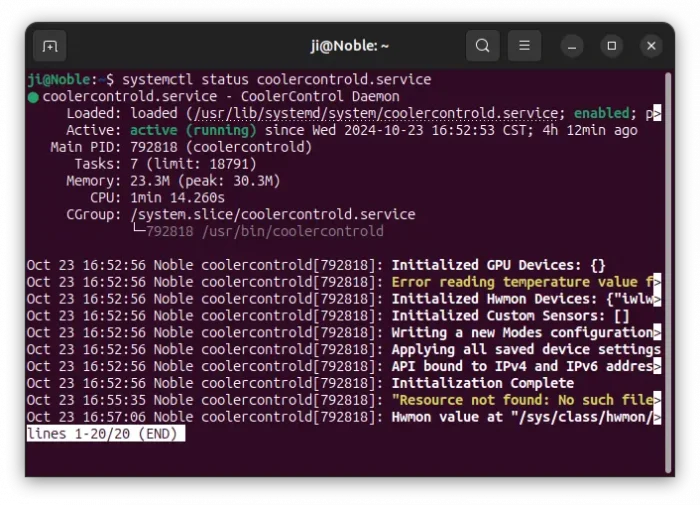
Task: Minimize the terminal window
Action: [x=572, y=46]
